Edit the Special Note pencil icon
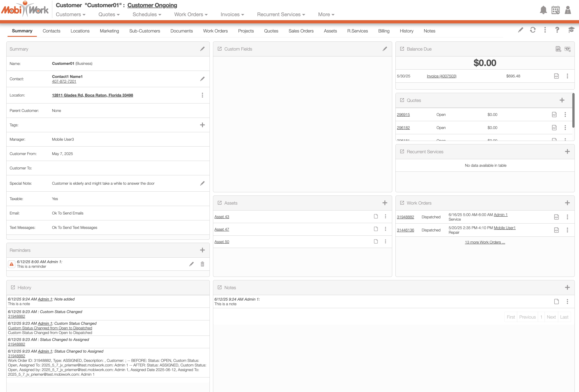The height and width of the screenshot is (392, 579). [202, 183]
